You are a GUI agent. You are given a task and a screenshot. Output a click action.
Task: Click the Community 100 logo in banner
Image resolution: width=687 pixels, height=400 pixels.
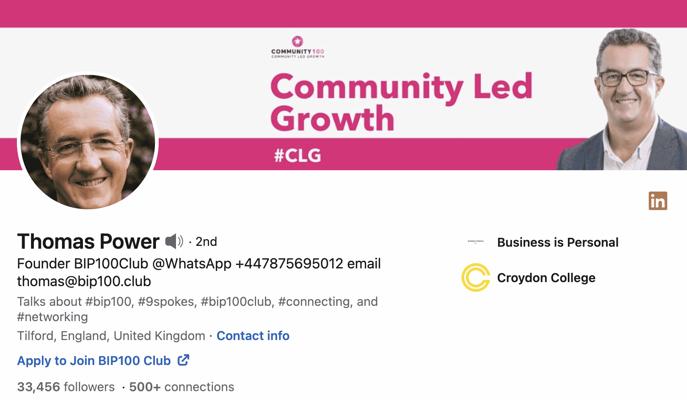(297, 47)
